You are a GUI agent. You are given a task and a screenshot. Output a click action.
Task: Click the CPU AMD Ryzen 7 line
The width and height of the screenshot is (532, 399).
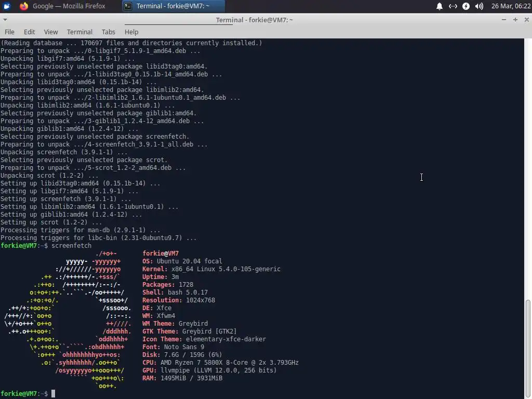(220, 363)
